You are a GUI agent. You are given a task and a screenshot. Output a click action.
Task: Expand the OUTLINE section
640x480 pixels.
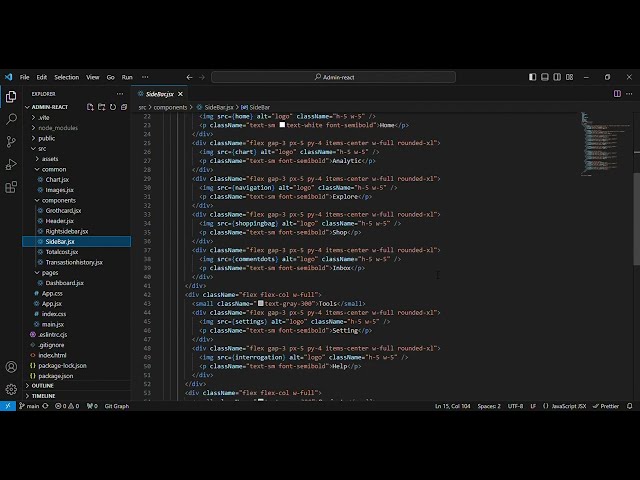(x=77, y=385)
